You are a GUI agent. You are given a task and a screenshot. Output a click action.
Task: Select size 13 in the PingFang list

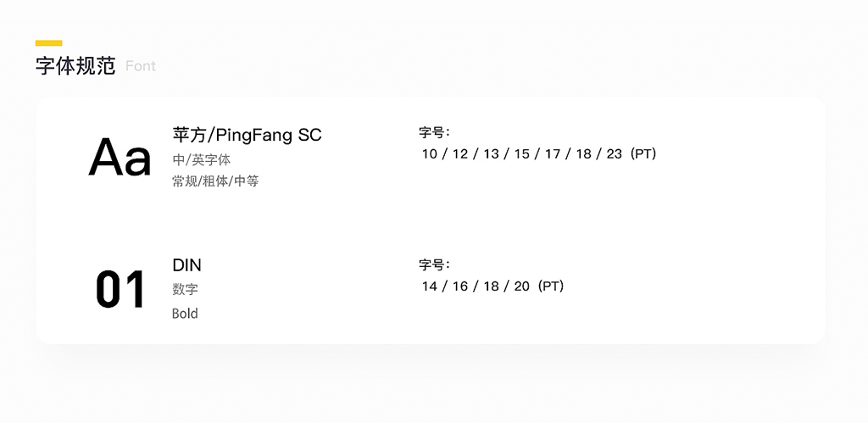coord(491,154)
